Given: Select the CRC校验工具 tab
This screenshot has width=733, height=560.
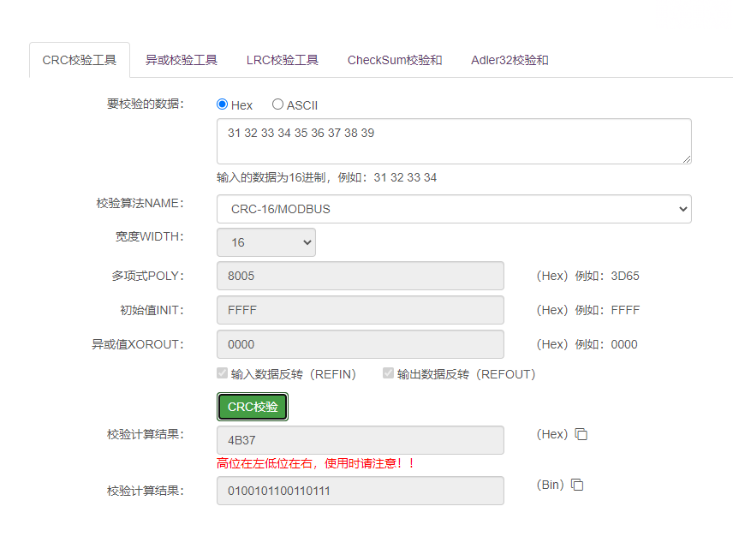Looking at the screenshot, I should [x=79, y=59].
